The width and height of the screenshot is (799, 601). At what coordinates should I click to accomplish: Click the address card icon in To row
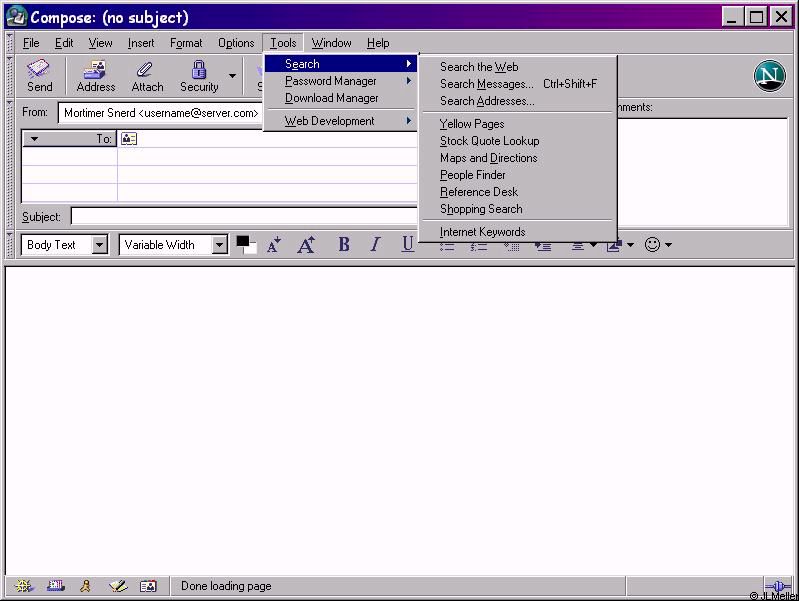click(129, 139)
